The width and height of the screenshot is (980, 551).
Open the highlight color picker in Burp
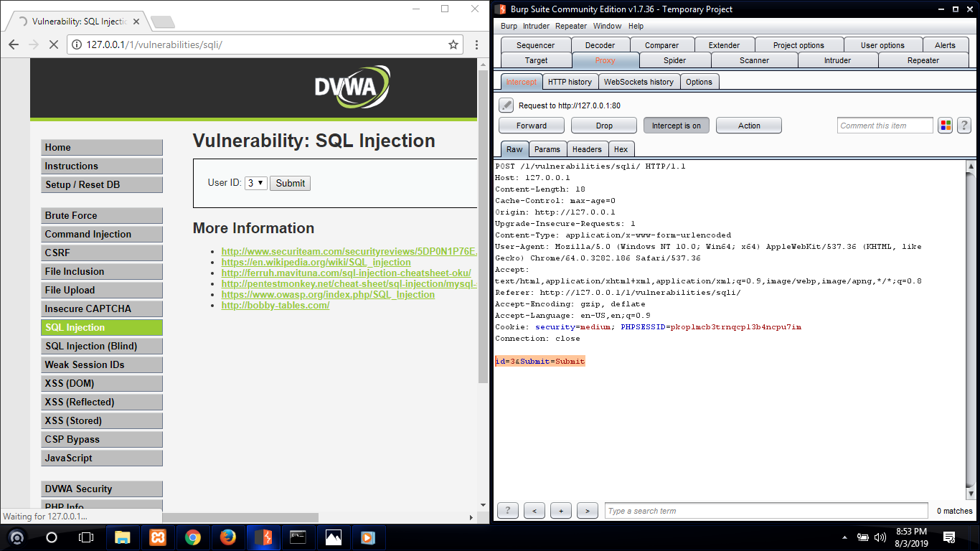point(946,126)
